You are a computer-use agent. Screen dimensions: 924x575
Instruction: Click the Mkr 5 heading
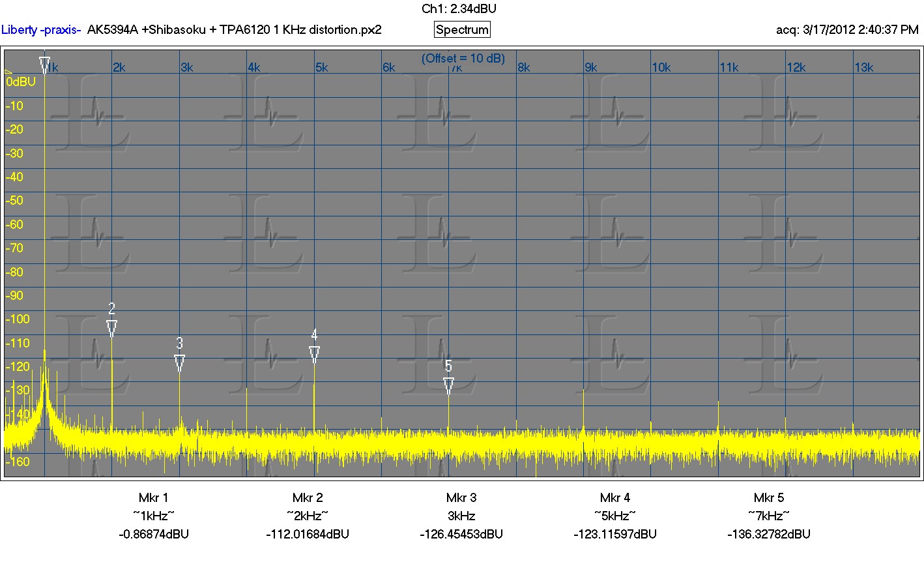click(769, 497)
